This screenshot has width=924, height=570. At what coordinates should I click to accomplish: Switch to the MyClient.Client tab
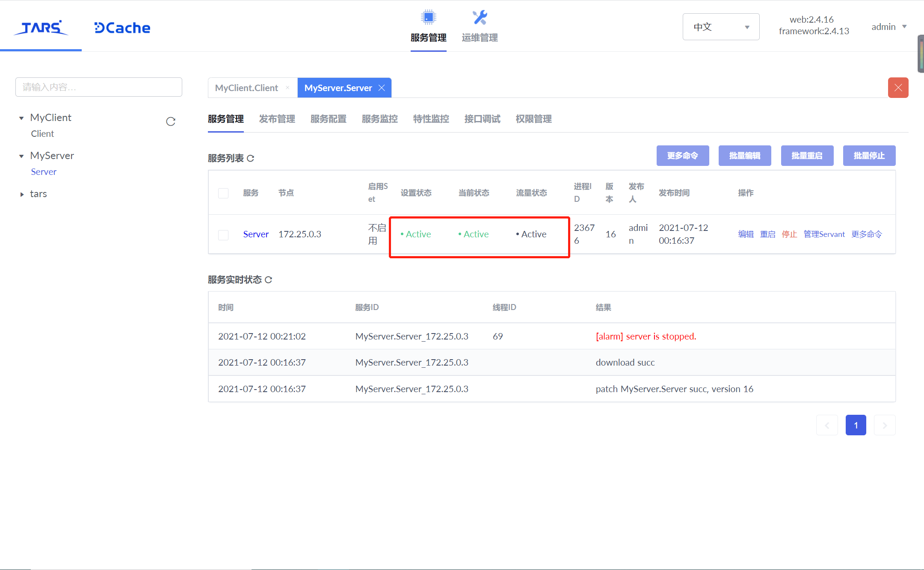pyautogui.click(x=246, y=88)
